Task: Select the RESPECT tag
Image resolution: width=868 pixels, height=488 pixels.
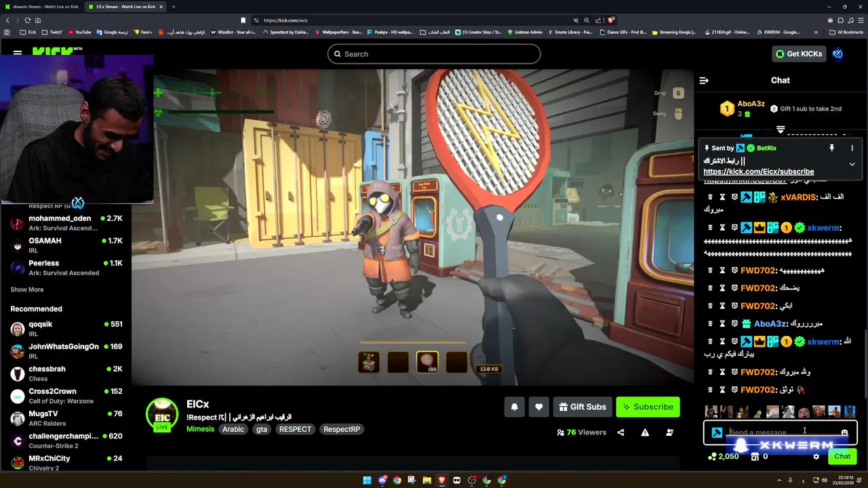Action: point(295,429)
